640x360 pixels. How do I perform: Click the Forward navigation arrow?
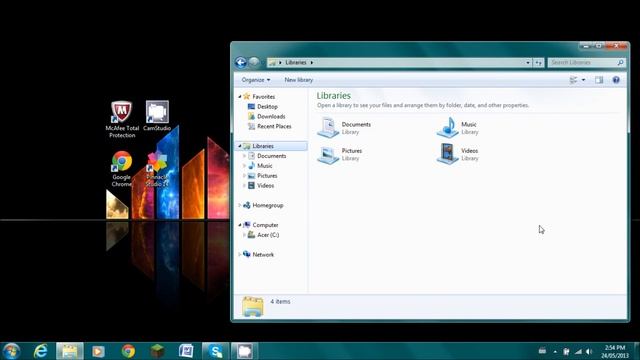pyautogui.click(x=254, y=62)
